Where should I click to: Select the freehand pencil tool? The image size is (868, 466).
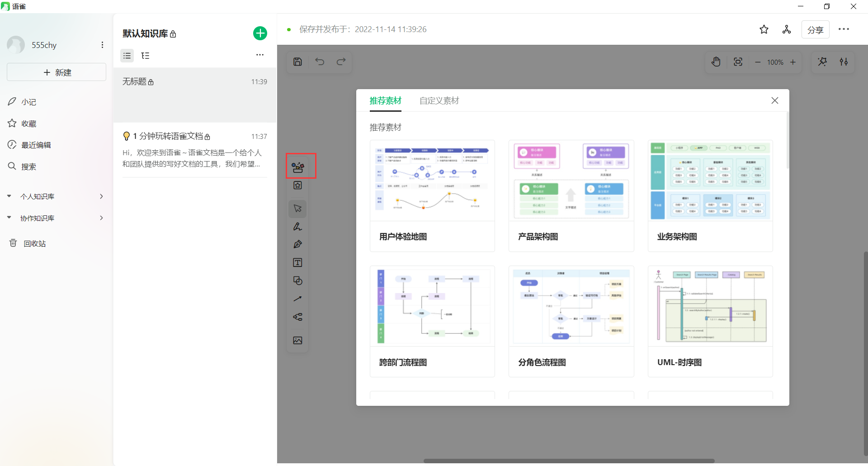(x=297, y=227)
